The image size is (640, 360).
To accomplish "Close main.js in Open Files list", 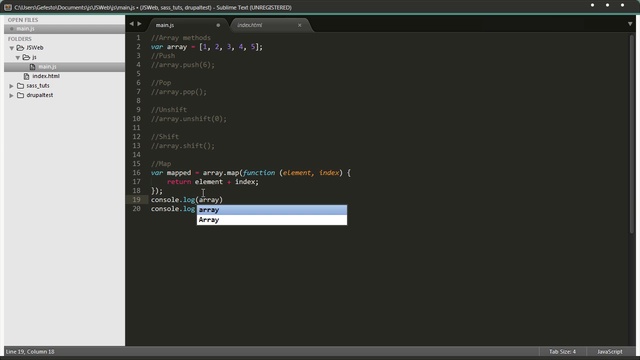I will [x=11, y=29].
